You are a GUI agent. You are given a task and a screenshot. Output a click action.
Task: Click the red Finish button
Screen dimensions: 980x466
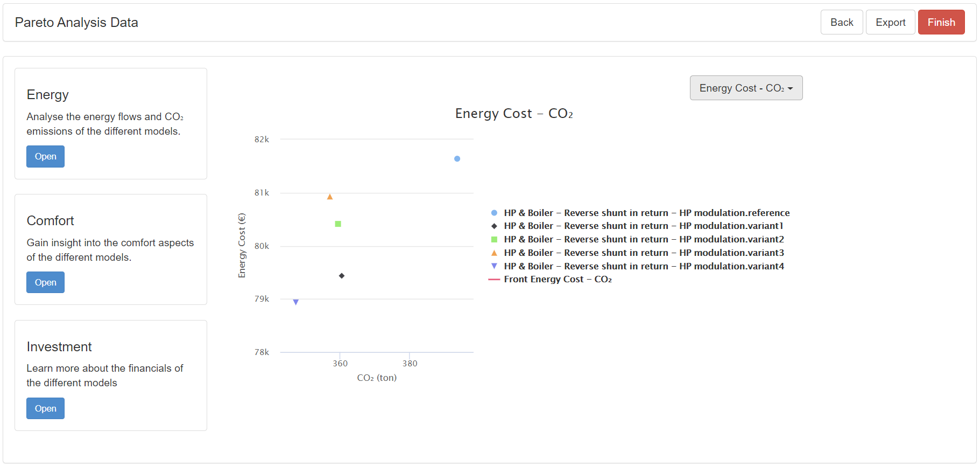tap(941, 22)
